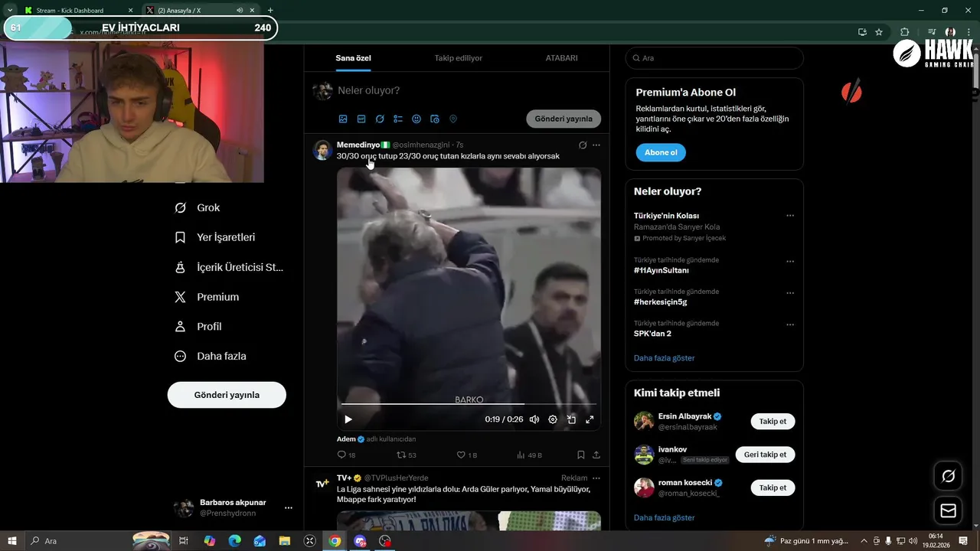
Task: Open File Explorer from the taskbar
Action: click(x=285, y=541)
